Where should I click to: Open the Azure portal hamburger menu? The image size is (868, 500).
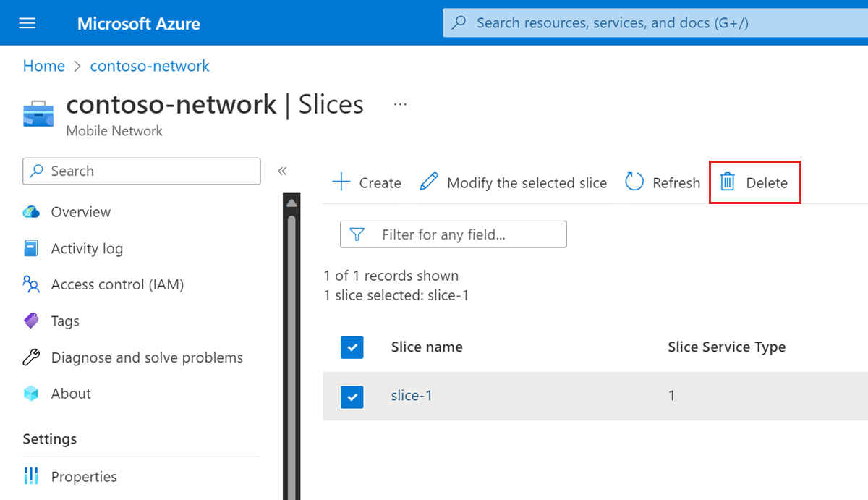coord(27,22)
